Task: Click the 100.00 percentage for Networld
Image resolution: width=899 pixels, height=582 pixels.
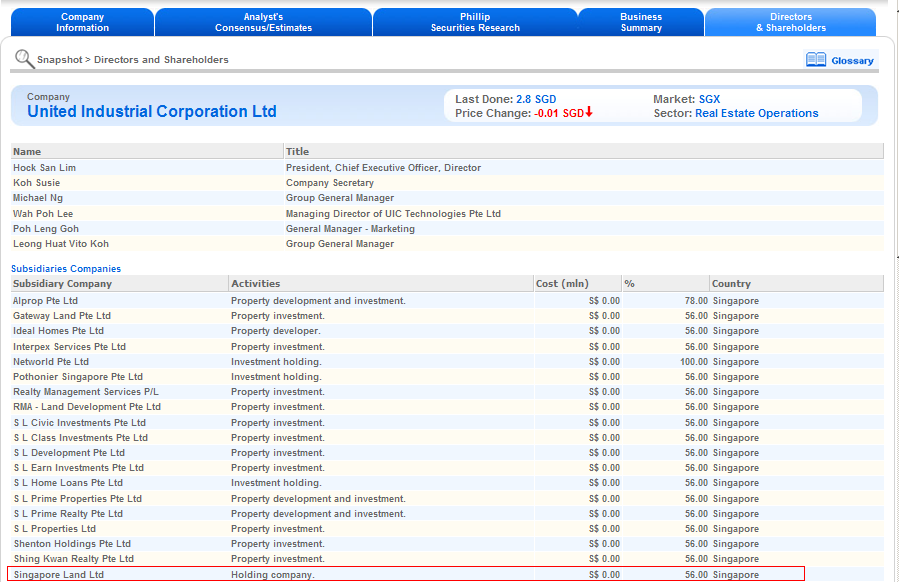Action: 694,362
